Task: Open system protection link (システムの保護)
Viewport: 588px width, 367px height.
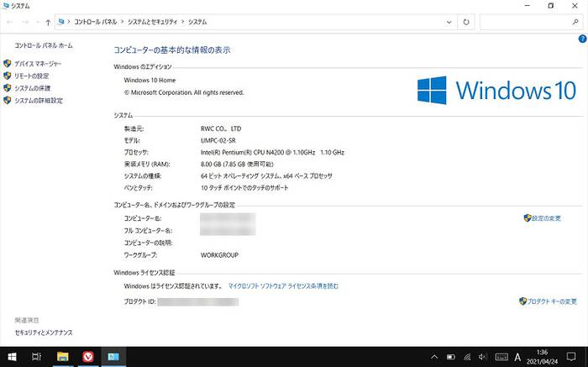Action: (32, 88)
